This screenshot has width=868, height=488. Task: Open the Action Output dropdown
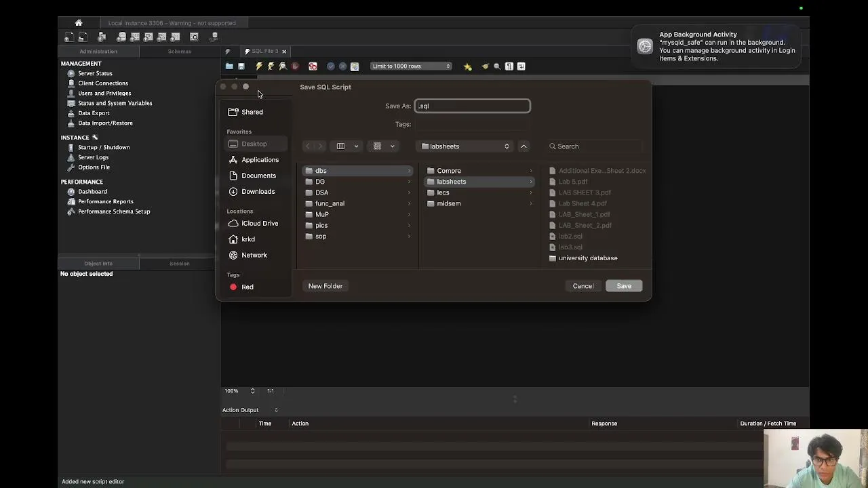(x=250, y=410)
